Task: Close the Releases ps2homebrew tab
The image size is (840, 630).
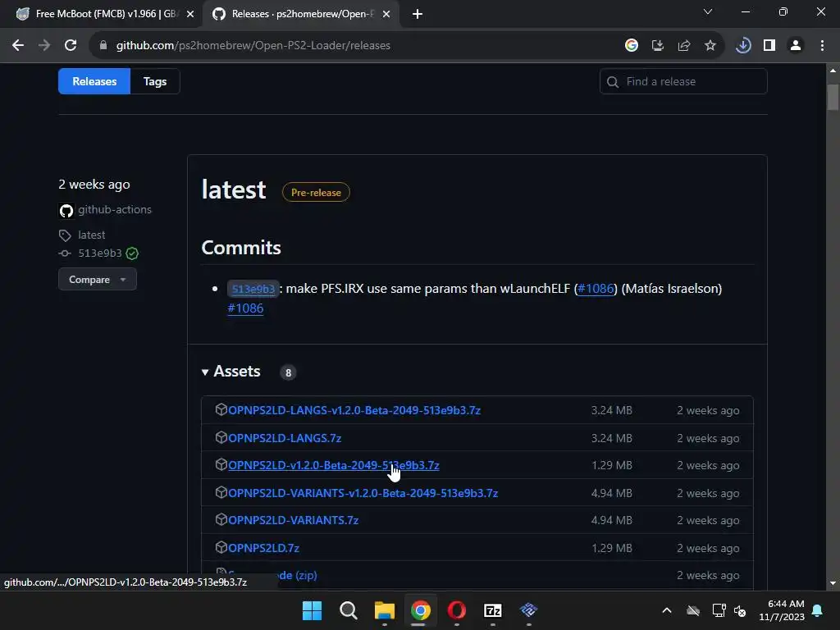Action: click(386, 15)
